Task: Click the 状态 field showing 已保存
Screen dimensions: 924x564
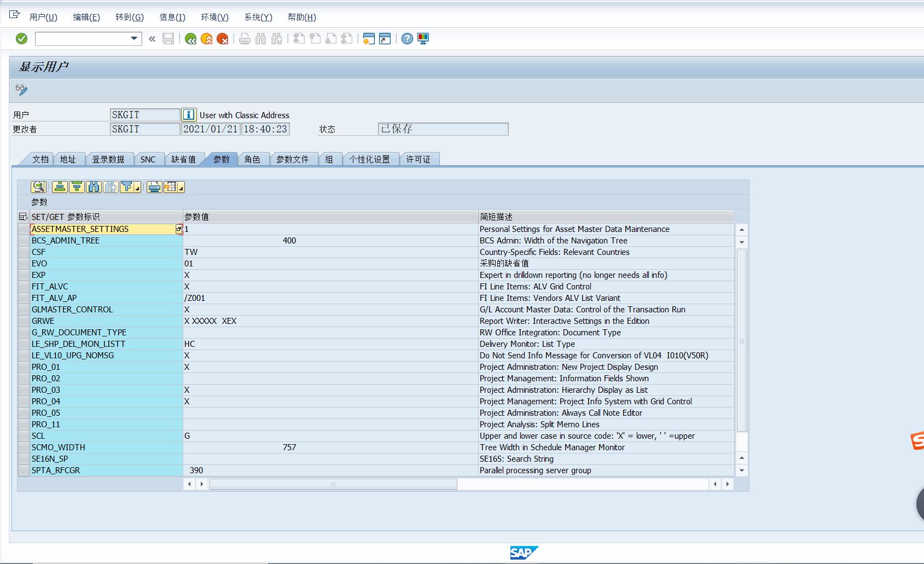Action: pos(443,129)
